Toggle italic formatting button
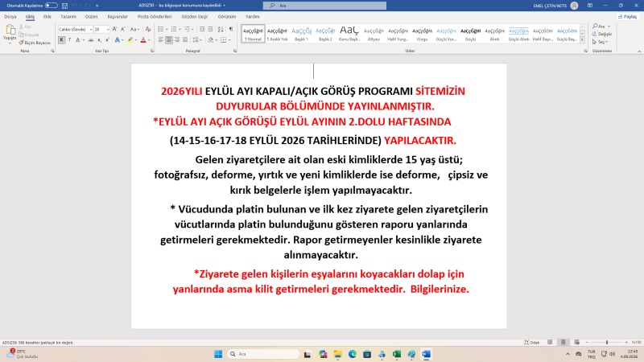Image resolution: width=644 pixels, height=362 pixels. click(69, 39)
